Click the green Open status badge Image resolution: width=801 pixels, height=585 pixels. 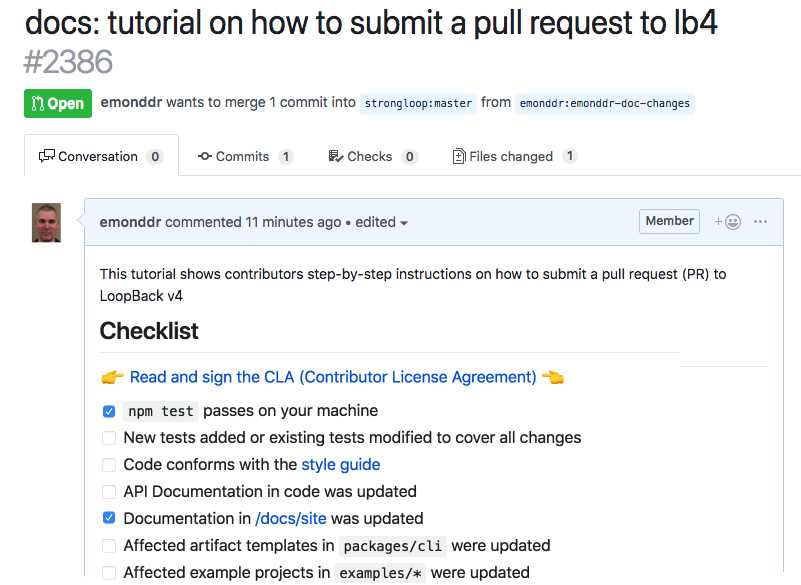coord(58,103)
